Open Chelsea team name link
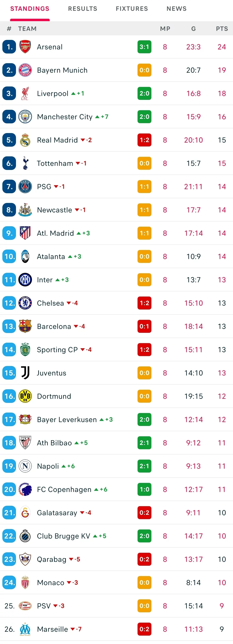233x644 pixels. coord(50,303)
